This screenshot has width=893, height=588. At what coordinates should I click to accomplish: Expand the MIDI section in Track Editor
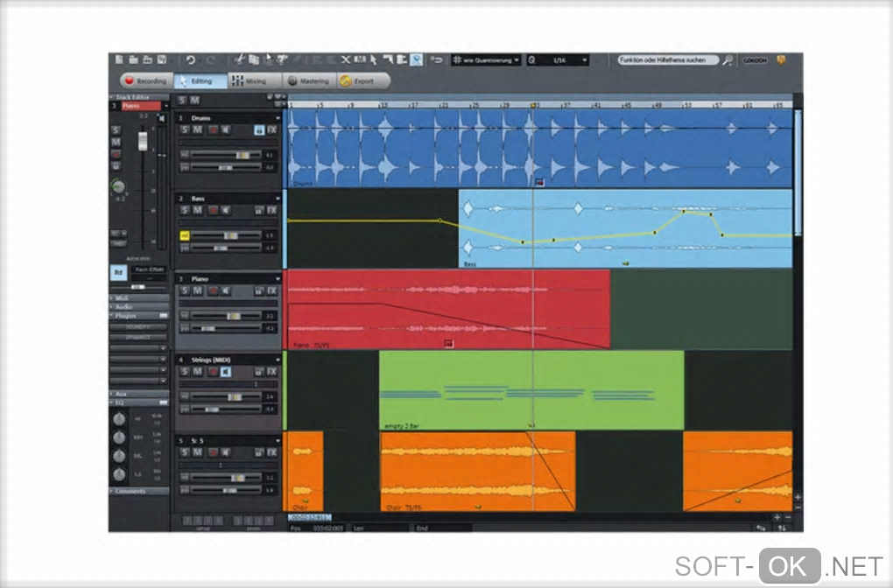pos(139,298)
